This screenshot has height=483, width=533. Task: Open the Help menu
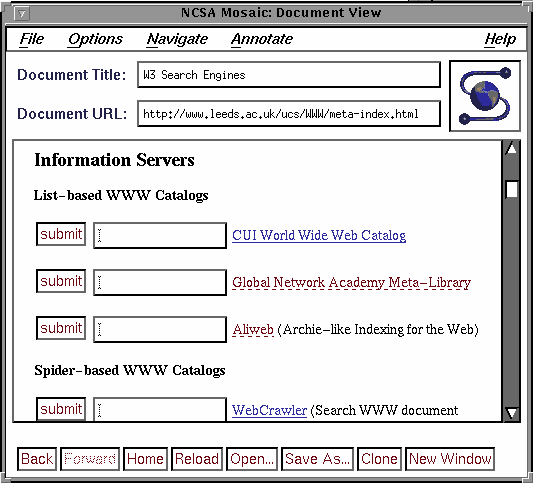point(500,39)
